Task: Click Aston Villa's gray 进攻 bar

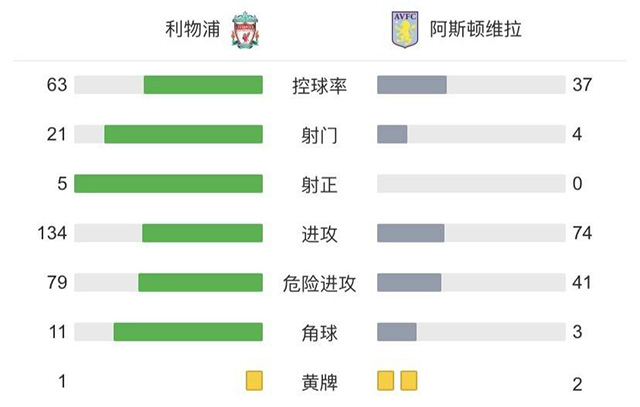Action: click(x=410, y=233)
